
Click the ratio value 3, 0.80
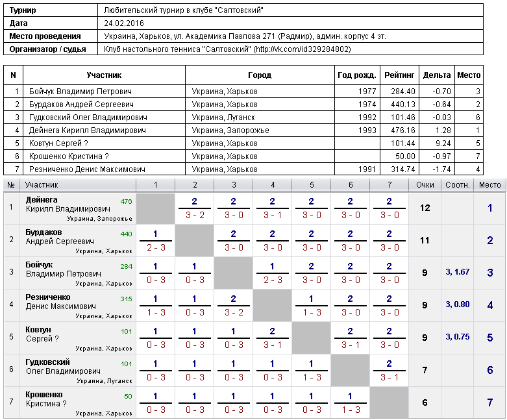click(x=457, y=304)
